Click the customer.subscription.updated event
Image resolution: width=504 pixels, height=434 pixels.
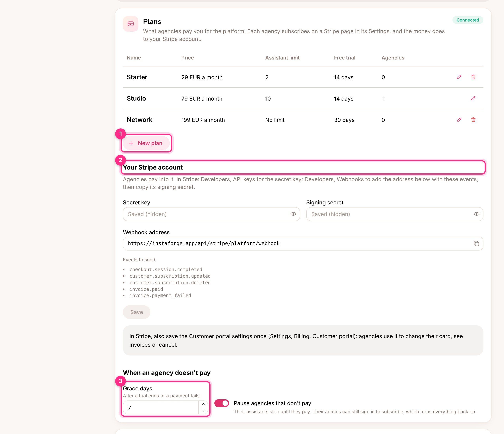(x=170, y=276)
